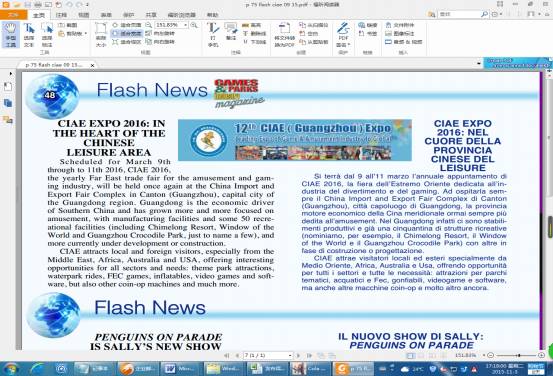
Task: Toggle the Fit Width view option
Action: point(127,34)
